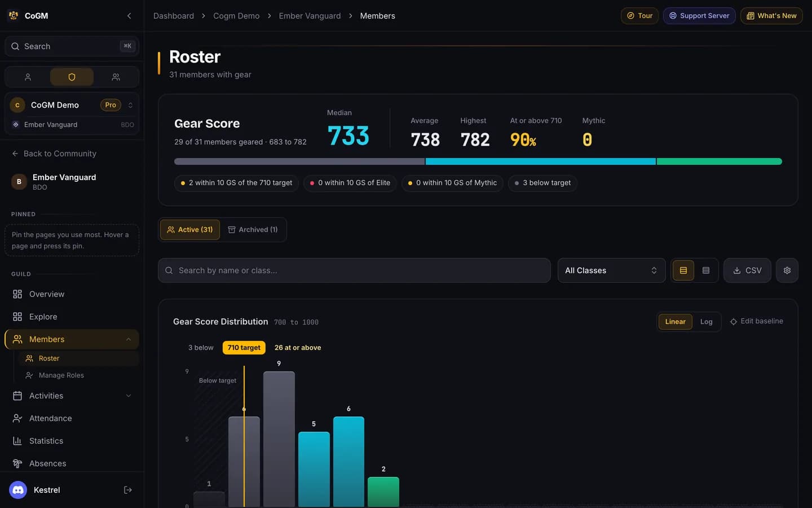This screenshot has height=508, width=812.
Task: Switch to the Active (31) tab
Action: [190, 230]
